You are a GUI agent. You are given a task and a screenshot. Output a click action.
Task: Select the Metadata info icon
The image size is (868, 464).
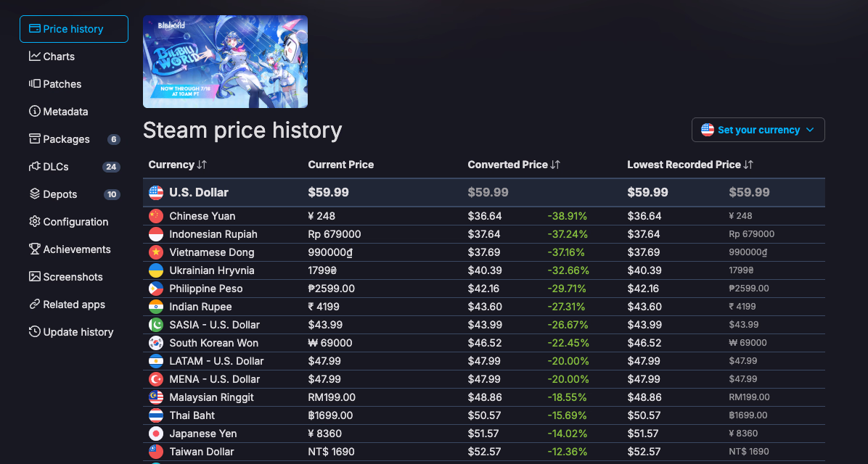tap(34, 111)
